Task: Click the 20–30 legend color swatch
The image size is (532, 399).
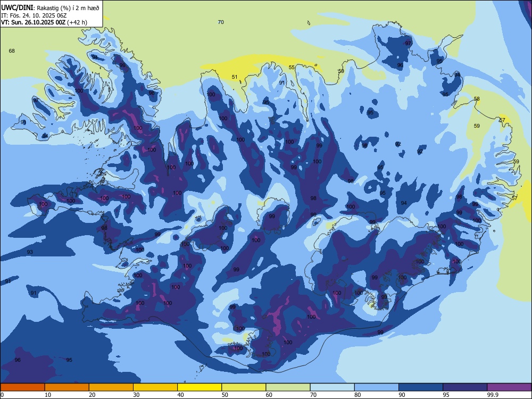Action: tap(111, 387)
